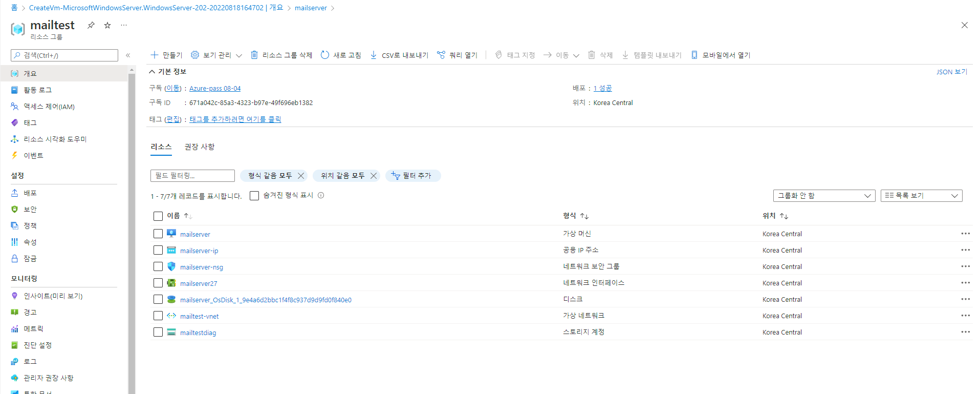The image size is (980, 394).
Task: Sort by 위치 column header
Action: coord(775,216)
